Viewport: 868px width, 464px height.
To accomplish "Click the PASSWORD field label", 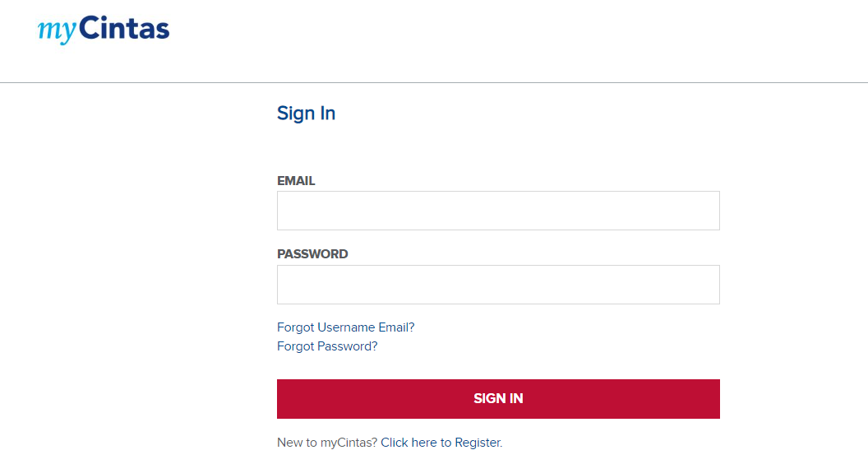I will click(x=313, y=254).
